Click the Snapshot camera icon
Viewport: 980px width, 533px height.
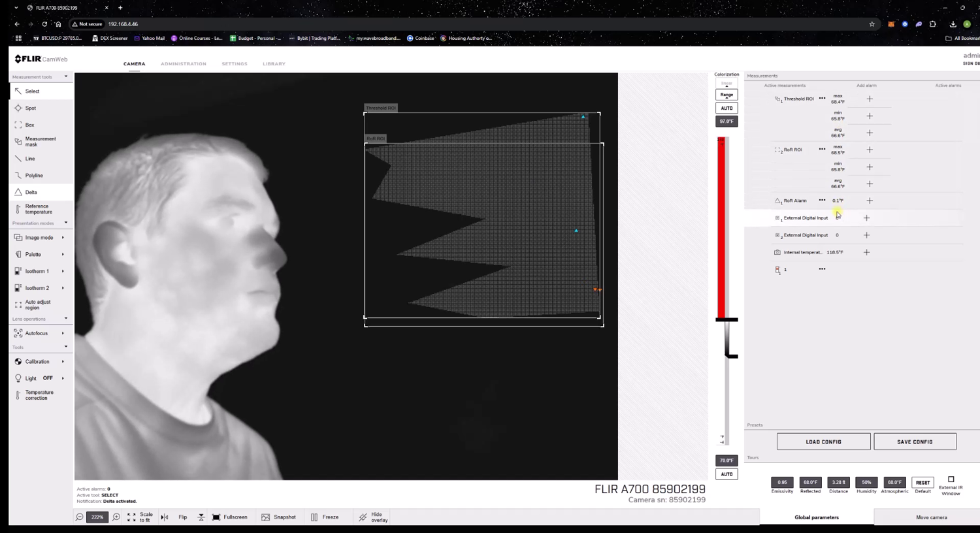click(x=266, y=517)
